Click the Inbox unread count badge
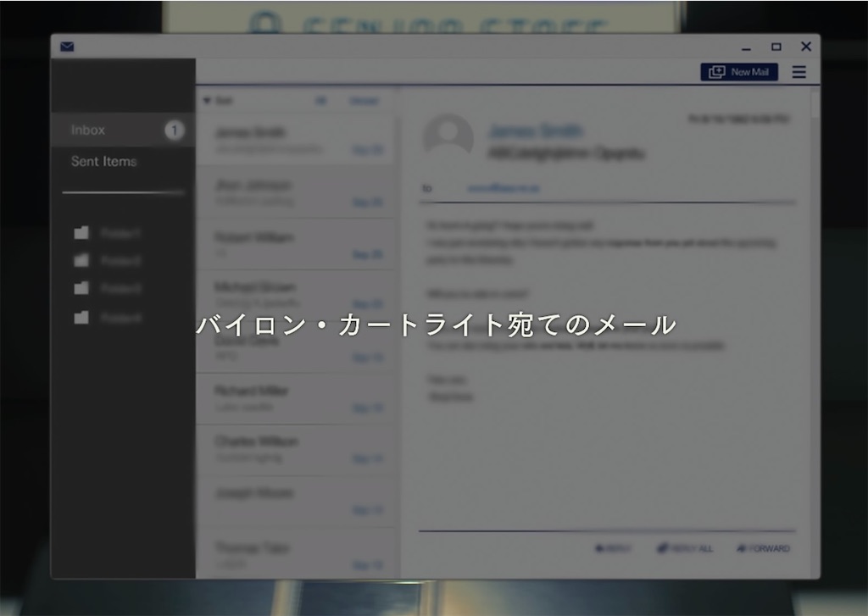868x616 pixels. (x=174, y=130)
